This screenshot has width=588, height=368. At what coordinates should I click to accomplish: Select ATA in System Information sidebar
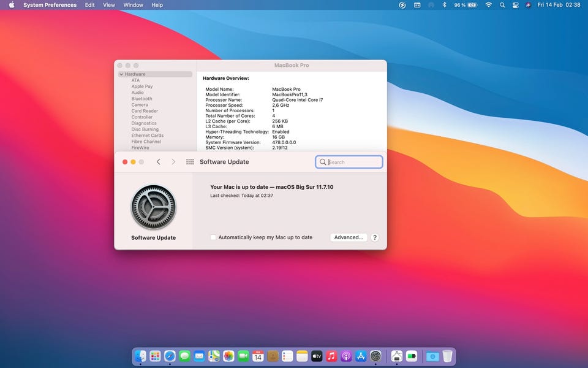pyautogui.click(x=135, y=80)
